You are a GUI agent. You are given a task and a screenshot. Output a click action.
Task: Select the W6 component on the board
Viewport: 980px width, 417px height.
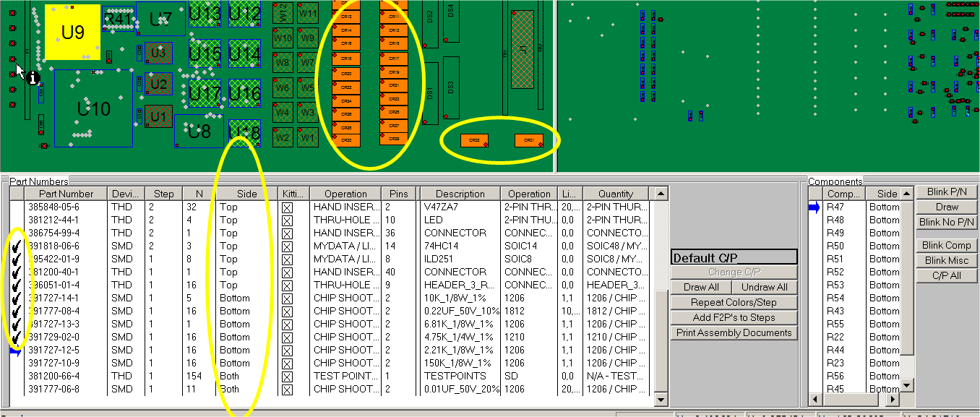[283, 88]
